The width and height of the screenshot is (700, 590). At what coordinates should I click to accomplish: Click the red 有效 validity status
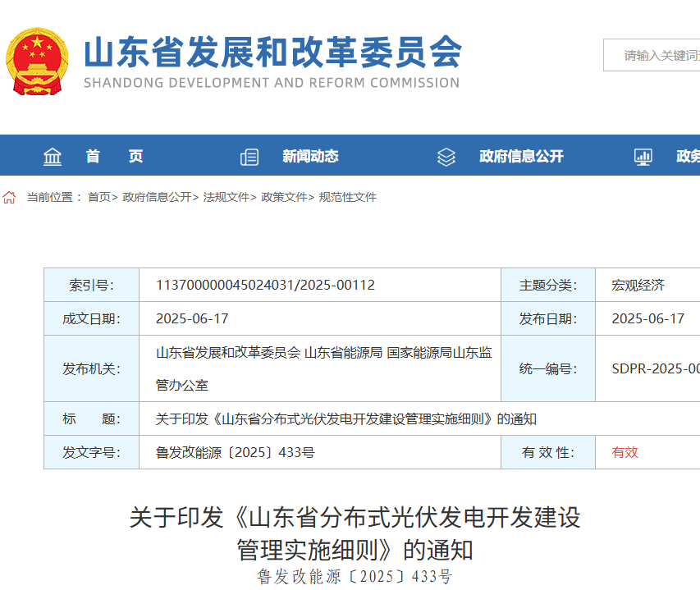pyautogui.click(x=623, y=452)
